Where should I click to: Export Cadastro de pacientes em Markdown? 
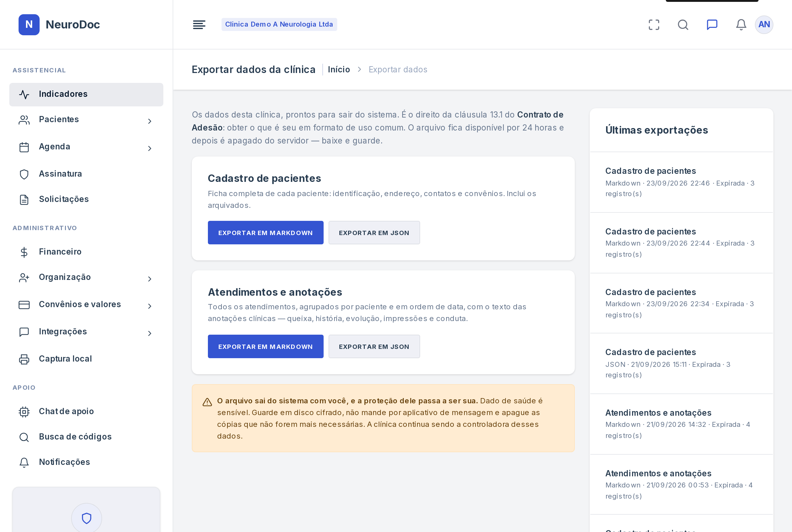click(265, 232)
